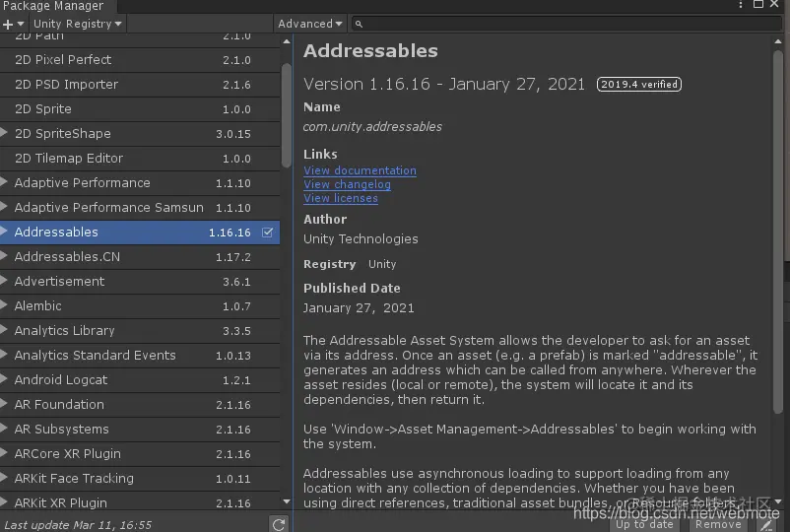Viewport: 790px width, 532px height.
Task: Open View licenses link
Action: pyautogui.click(x=341, y=198)
